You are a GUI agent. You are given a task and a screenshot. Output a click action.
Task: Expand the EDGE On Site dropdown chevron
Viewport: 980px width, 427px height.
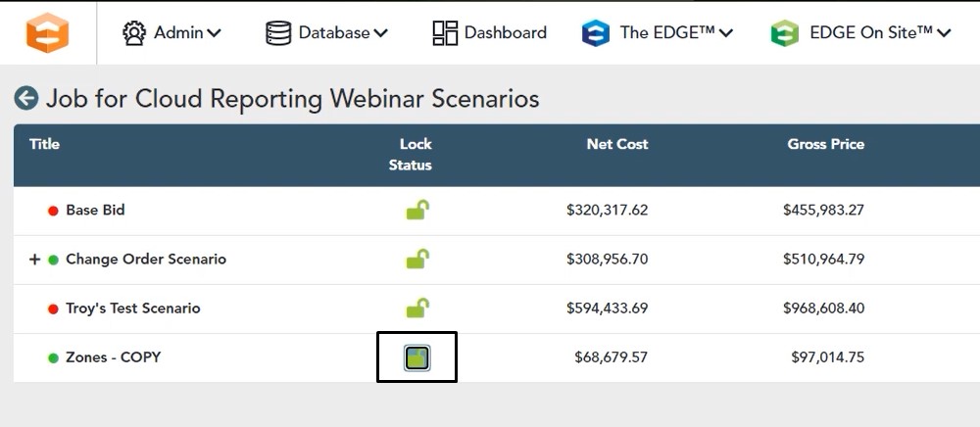pos(944,33)
